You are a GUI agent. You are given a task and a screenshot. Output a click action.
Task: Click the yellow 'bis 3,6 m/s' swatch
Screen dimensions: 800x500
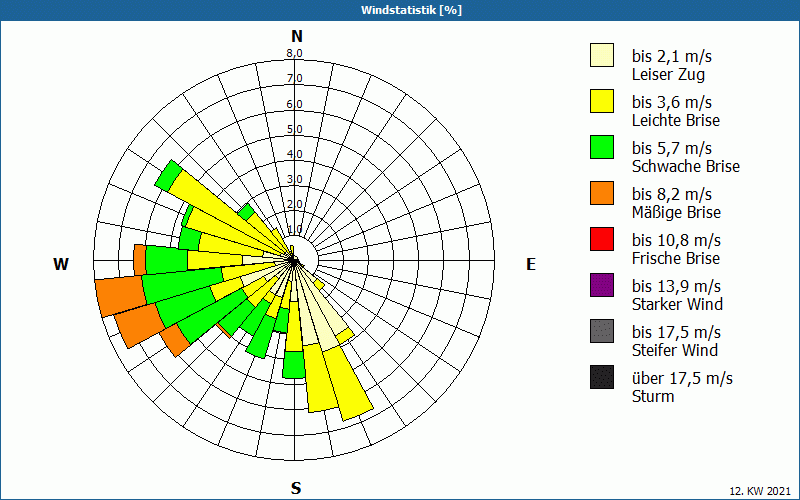(602, 101)
